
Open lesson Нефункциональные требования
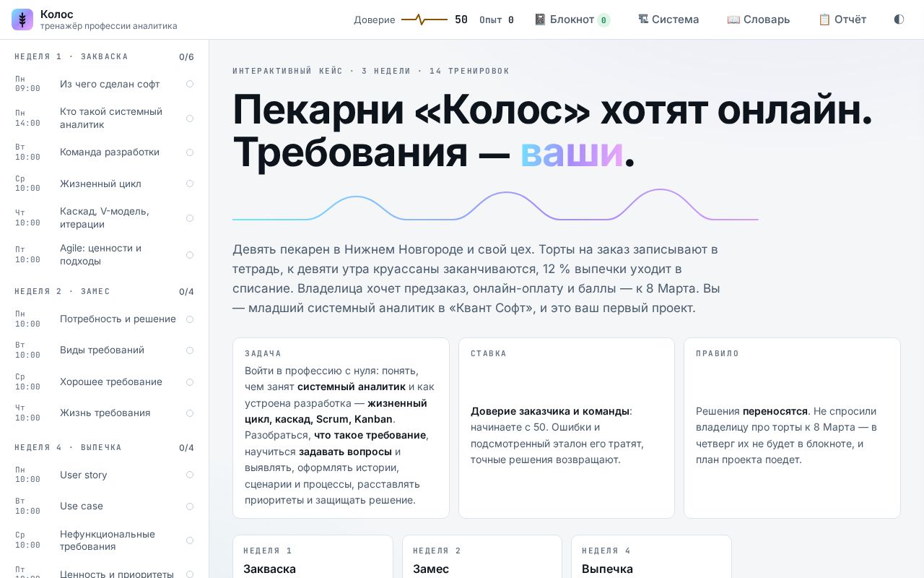pyautogui.click(x=104, y=540)
